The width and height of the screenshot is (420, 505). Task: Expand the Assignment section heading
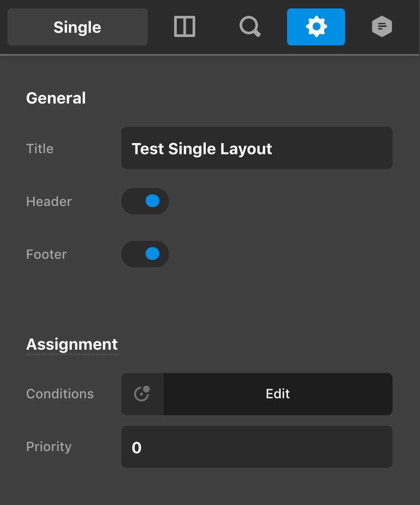click(72, 344)
